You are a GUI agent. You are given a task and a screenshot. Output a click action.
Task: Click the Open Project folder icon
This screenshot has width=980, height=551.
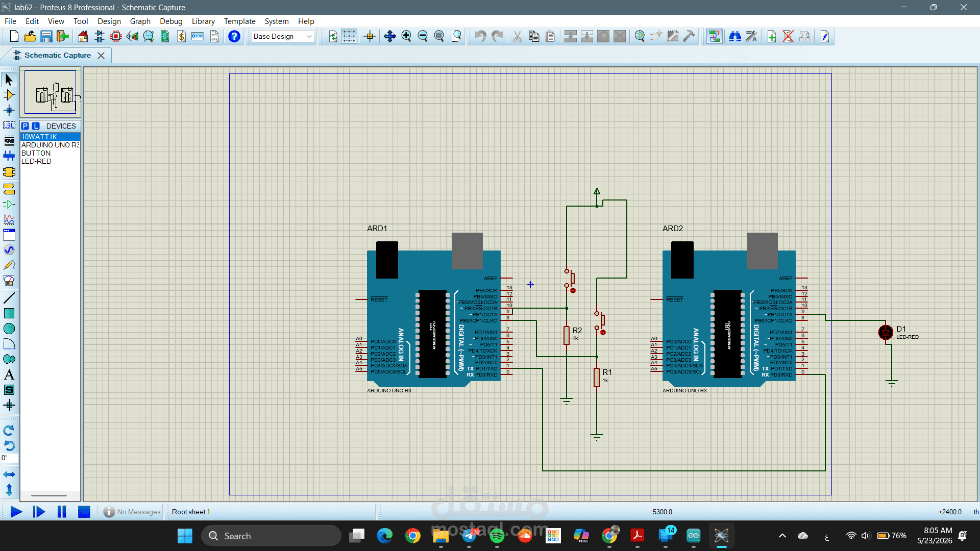pos(30,36)
